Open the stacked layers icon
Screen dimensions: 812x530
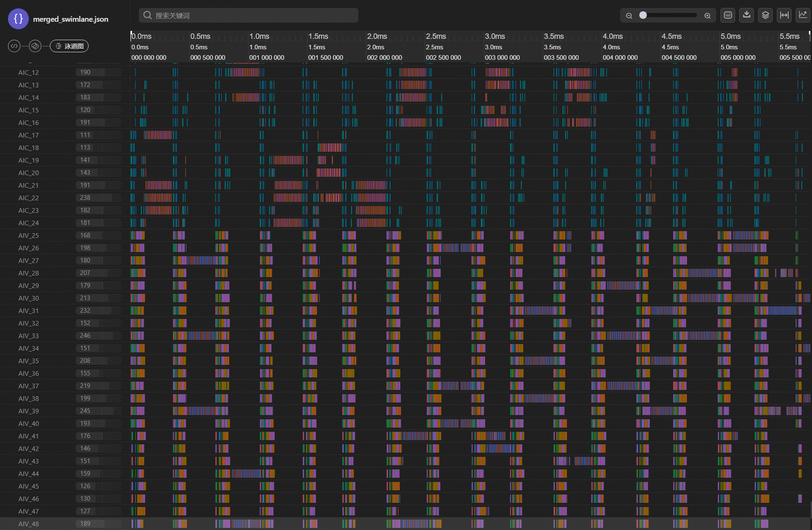pos(765,15)
